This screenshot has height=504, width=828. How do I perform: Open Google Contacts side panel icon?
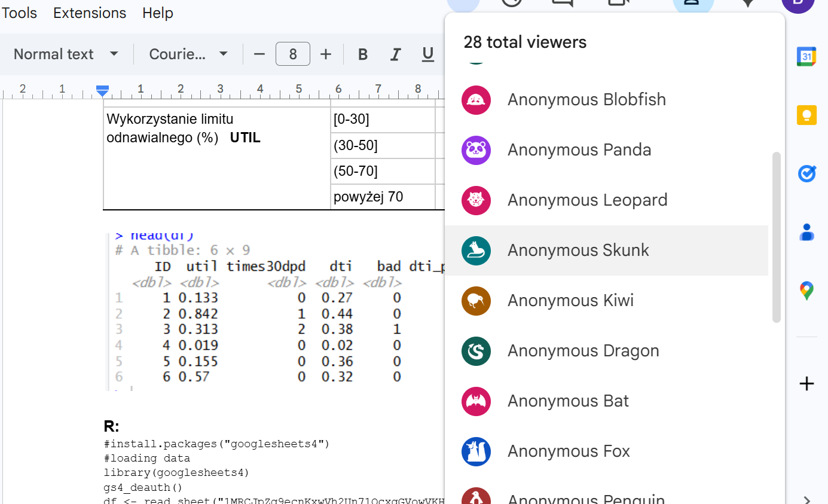tap(806, 232)
